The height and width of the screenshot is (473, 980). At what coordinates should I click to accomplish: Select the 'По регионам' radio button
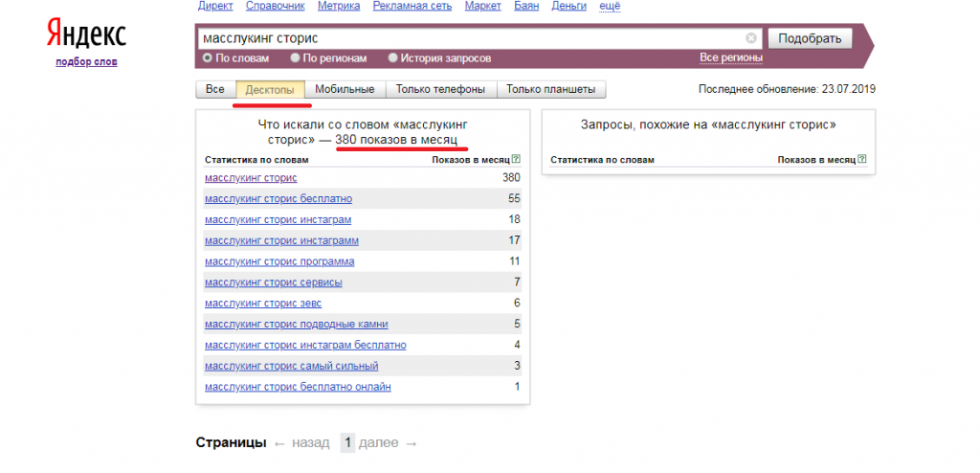pyautogui.click(x=295, y=58)
